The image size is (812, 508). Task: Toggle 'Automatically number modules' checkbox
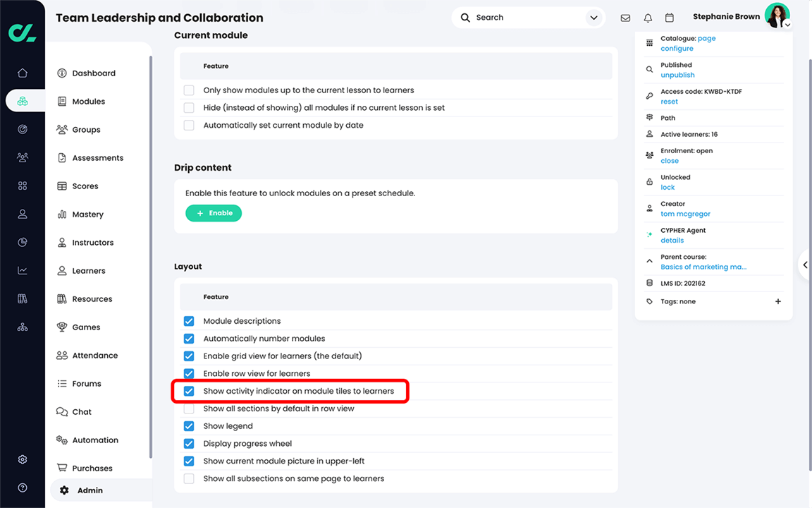[x=189, y=339]
